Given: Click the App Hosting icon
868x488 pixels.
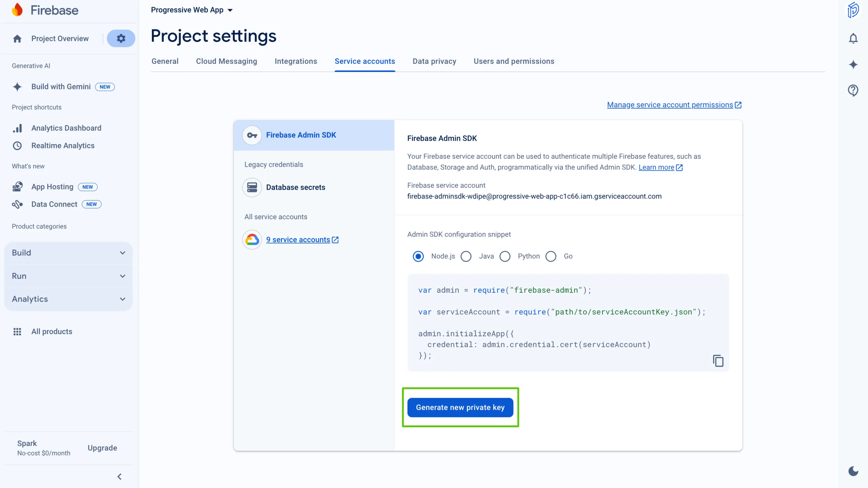Looking at the screenshot, I should click(17, 187).
